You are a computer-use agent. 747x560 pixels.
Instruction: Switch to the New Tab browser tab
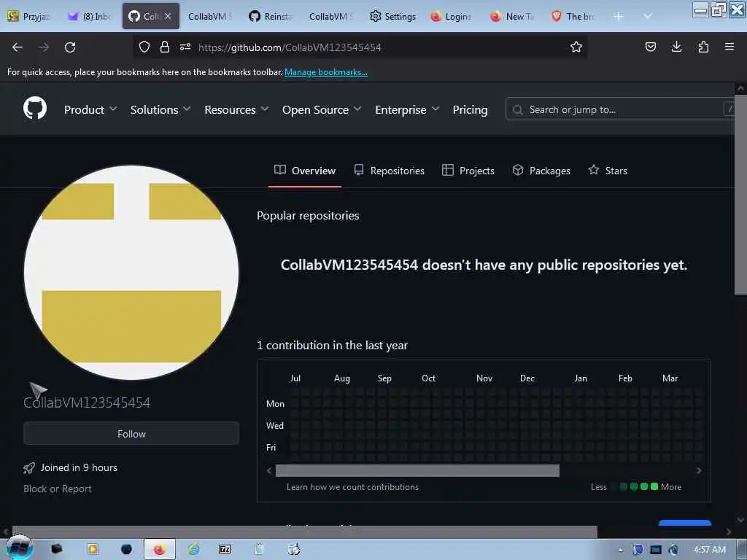(513, 16)
